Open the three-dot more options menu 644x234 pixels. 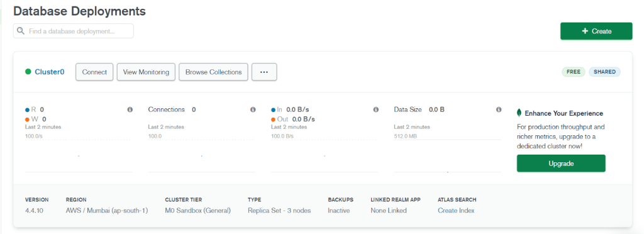(264, 72)
